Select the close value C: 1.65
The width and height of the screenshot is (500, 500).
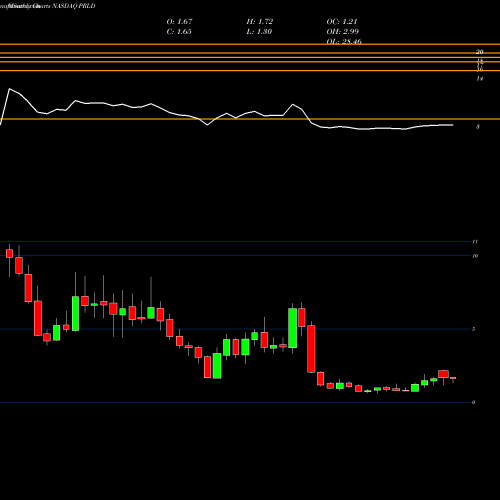179,32
